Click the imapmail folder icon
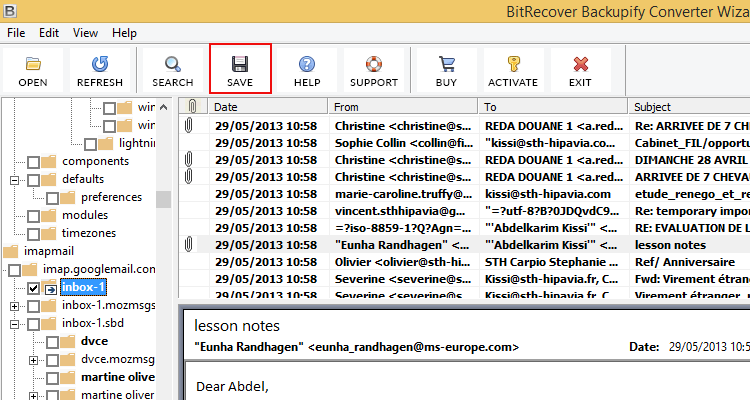 (11, 251)
